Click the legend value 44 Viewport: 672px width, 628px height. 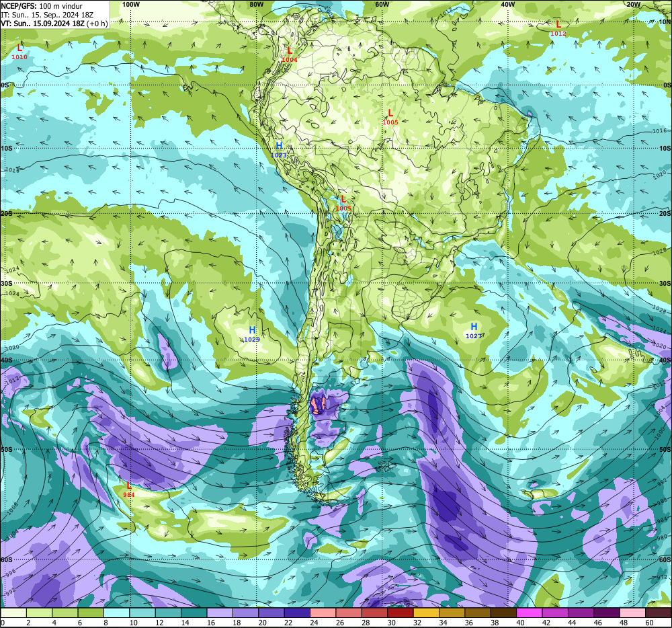tap(572, 623)
